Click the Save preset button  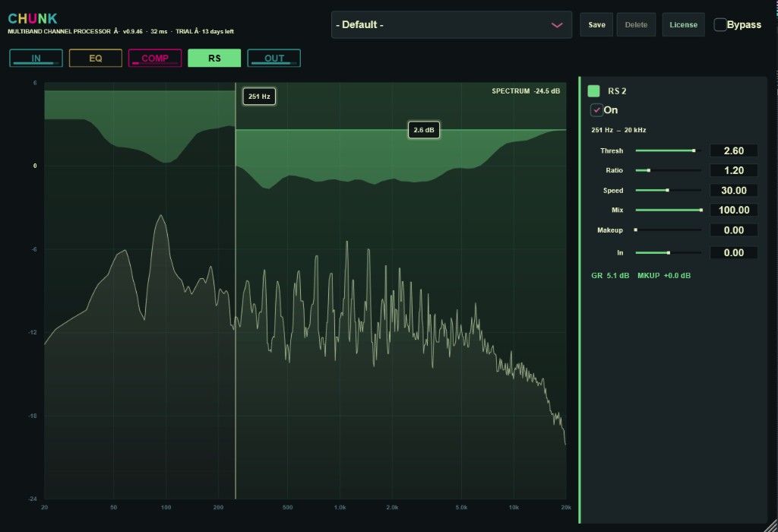(x=596, y=25)
